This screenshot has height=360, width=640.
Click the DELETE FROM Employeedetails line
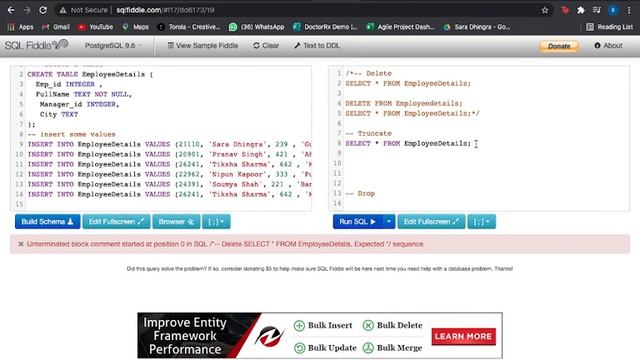coord(404,104)
